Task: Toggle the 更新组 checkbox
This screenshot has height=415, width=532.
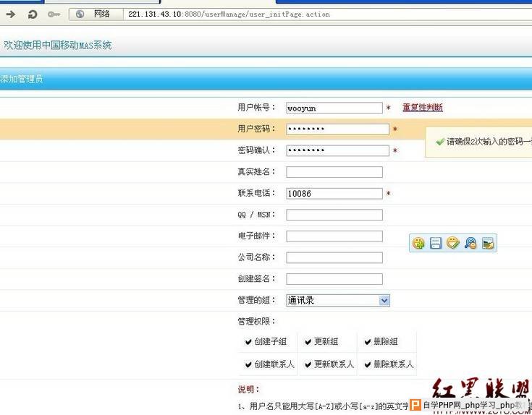Action: (308, 342)
